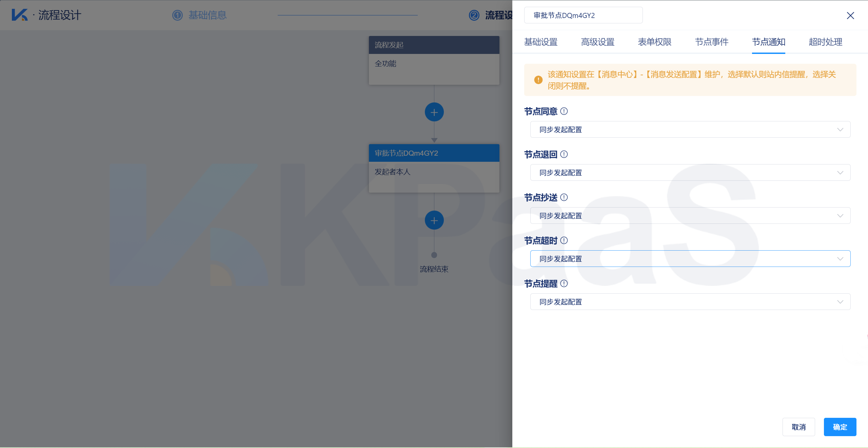Click the info icon beside 节点同意

tap(564, 111)
